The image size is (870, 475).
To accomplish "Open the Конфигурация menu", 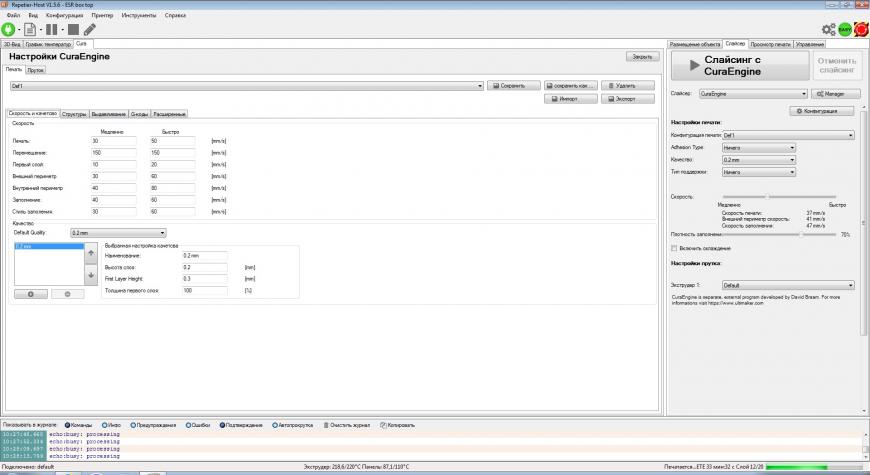I will (64, 16).
